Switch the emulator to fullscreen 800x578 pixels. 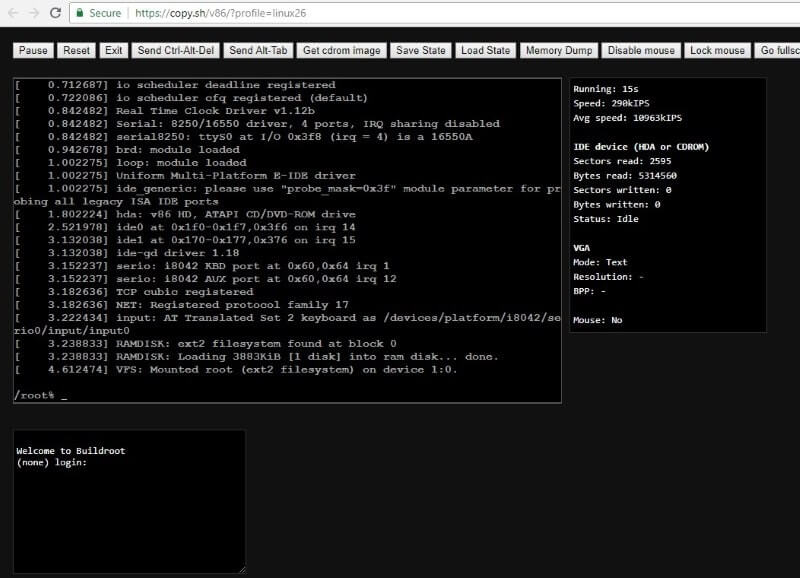[778, 50]
